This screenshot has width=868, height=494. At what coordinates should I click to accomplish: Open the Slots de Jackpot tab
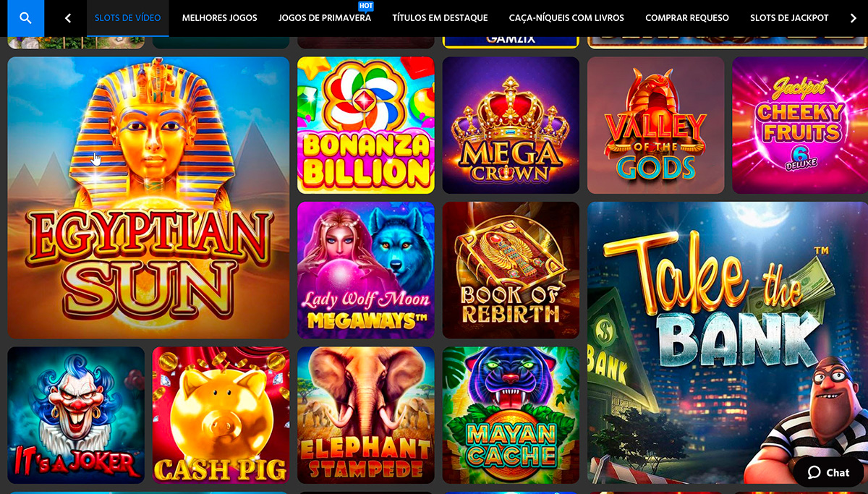tap(789, 18)
